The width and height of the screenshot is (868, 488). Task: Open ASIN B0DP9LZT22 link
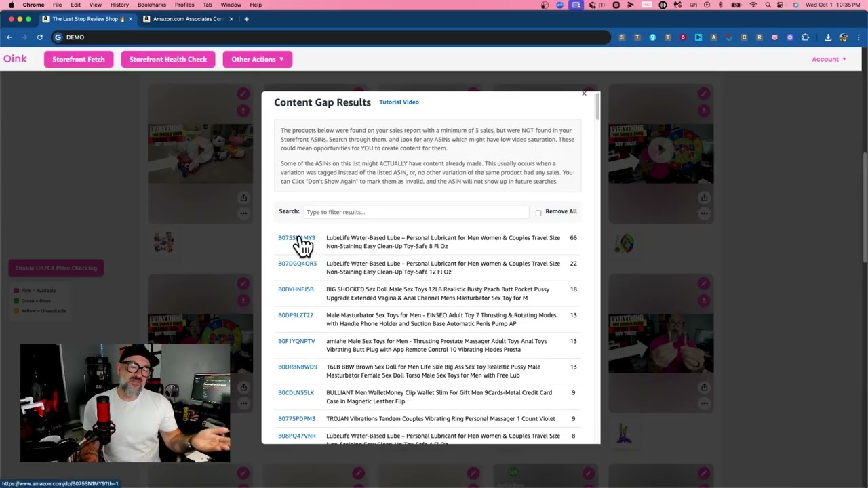296,315
